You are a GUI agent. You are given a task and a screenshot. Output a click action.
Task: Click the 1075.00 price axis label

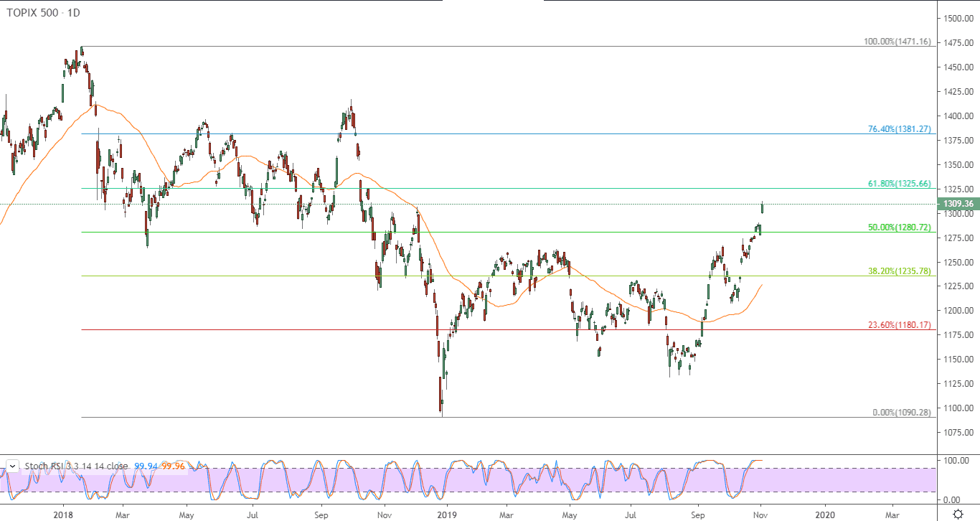959,432
